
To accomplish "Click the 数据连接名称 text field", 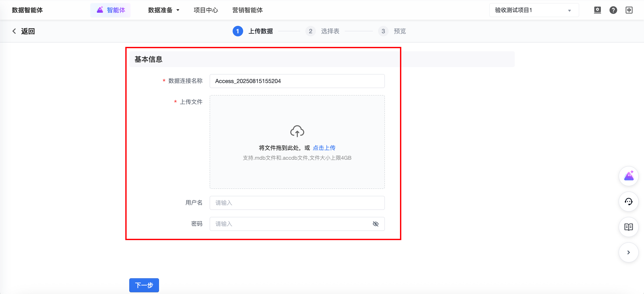I will [297, 81].
